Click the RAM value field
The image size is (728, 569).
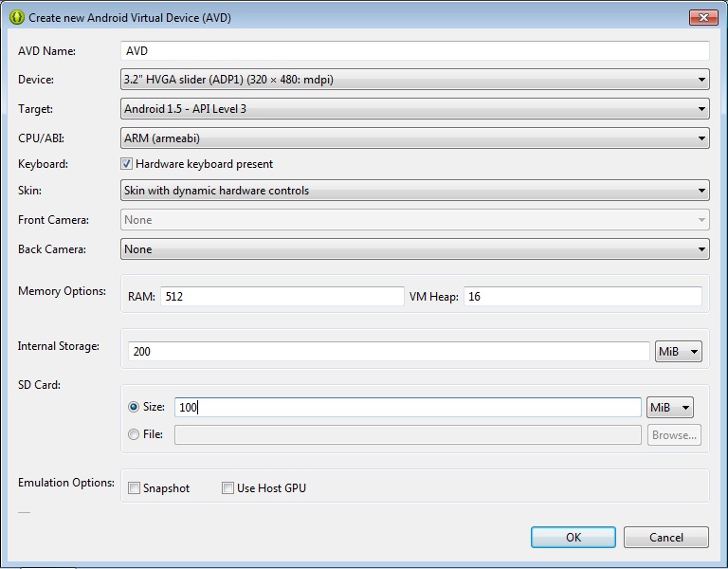(x=282, y=296)
